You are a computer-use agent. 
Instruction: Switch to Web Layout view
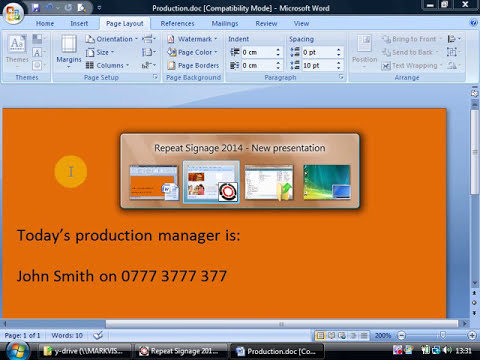click(342, 335)
